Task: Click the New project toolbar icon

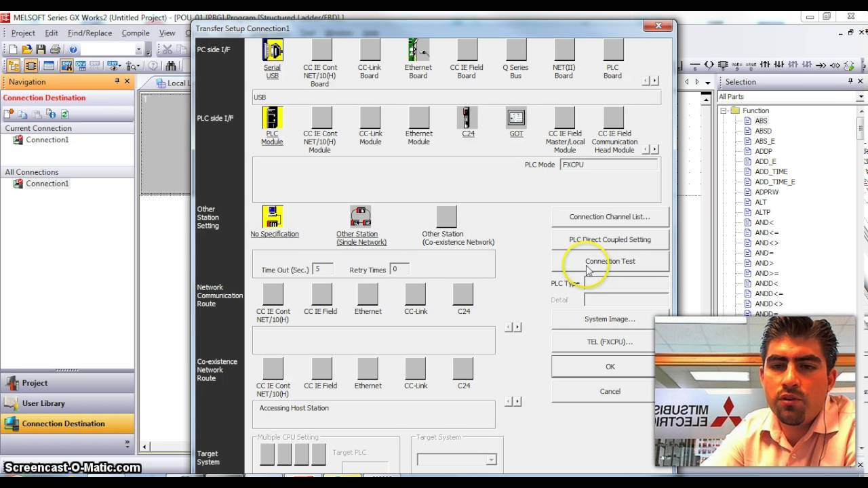Action: tap(12, 49)
